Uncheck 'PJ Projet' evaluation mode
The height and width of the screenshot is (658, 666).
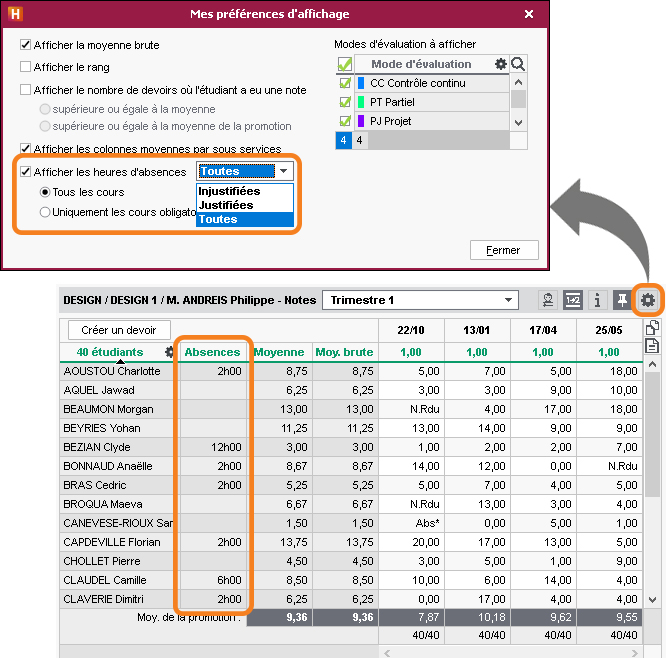coord(345,121)
